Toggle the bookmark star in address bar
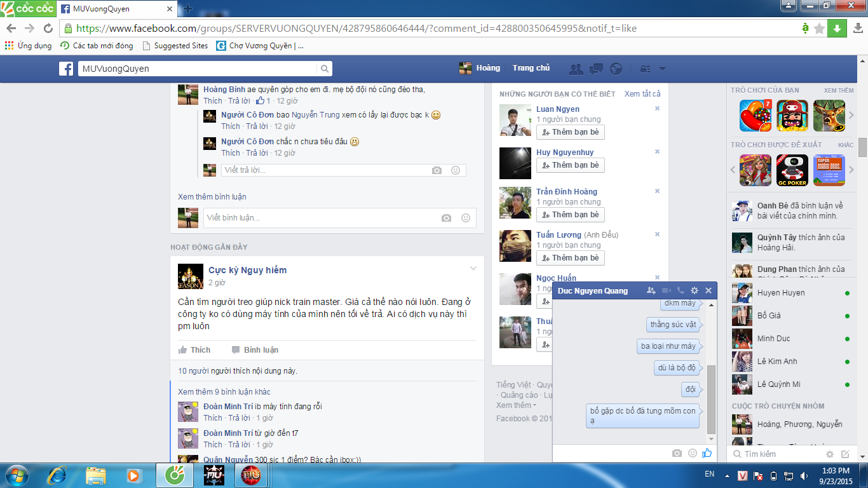Viewport: 868px width, 488px height. (x=820, y=28)
